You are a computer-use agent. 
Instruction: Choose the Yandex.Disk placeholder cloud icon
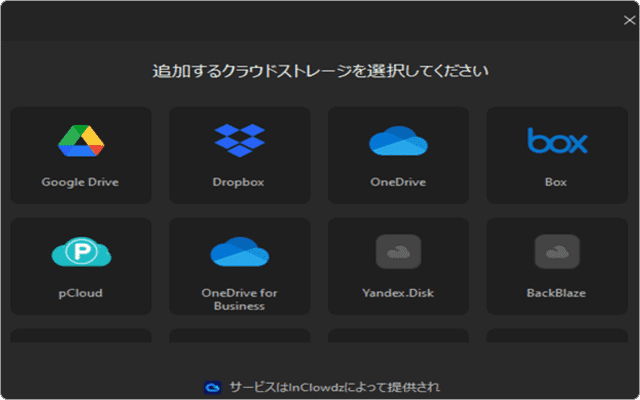click(x=398, y=251)
